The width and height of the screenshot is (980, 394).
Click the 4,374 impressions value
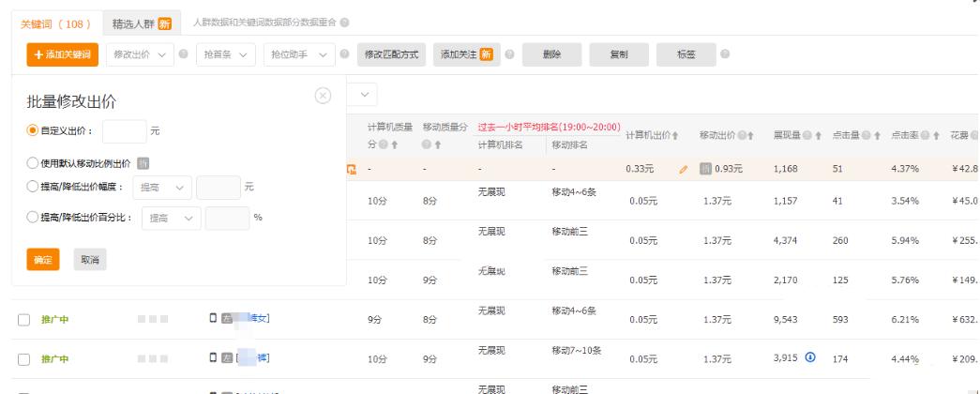[785, 241]
